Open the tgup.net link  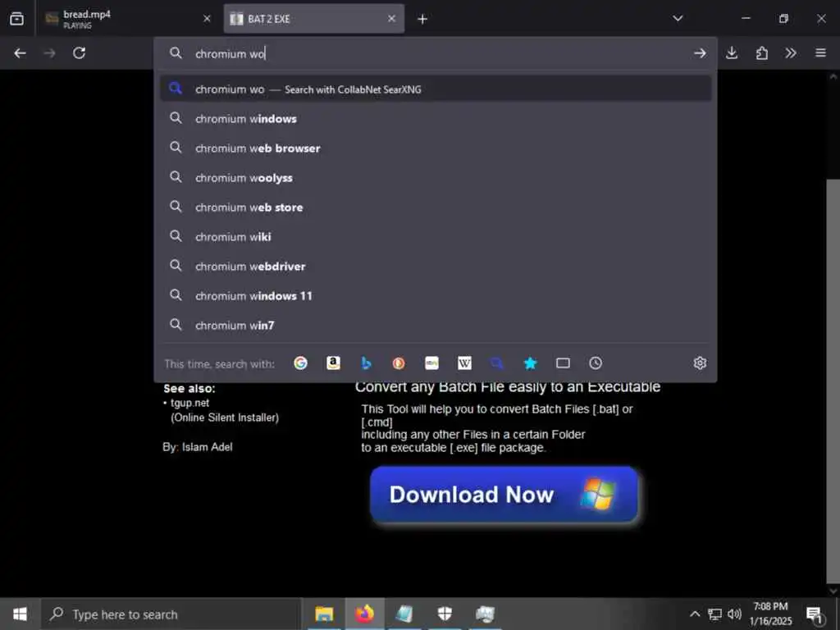189,403
